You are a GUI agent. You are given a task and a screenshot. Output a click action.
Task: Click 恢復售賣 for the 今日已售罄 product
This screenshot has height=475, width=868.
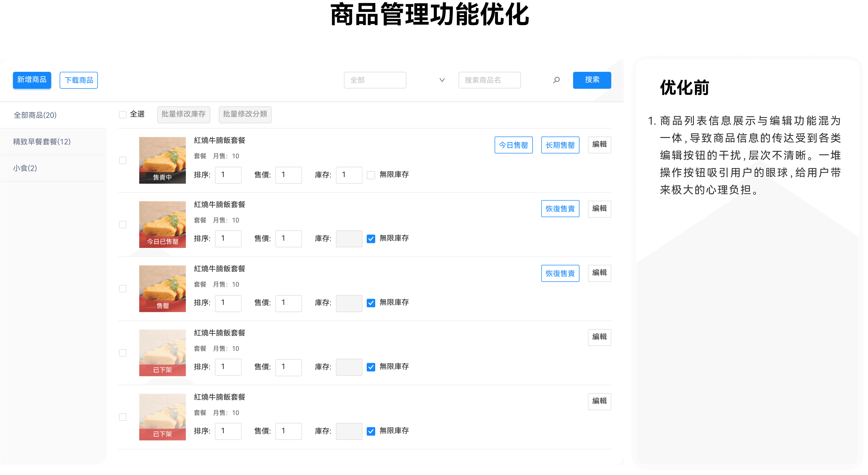tap(560, 209)
